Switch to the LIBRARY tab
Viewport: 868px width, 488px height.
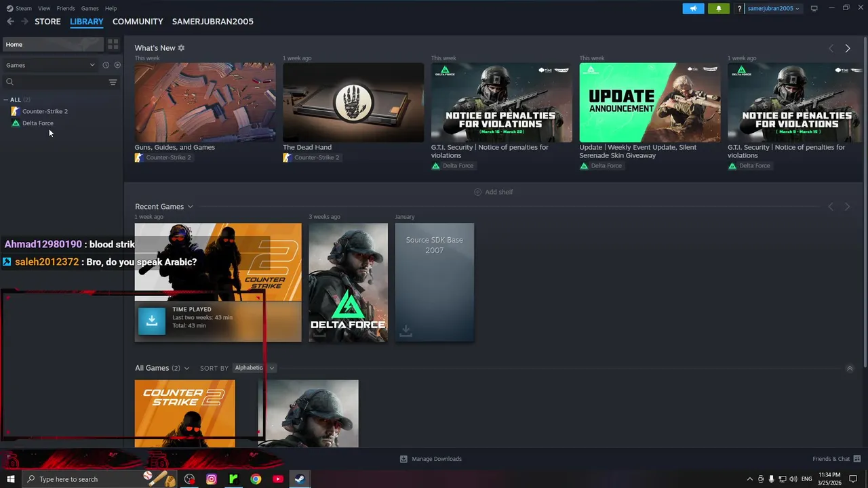87,22
